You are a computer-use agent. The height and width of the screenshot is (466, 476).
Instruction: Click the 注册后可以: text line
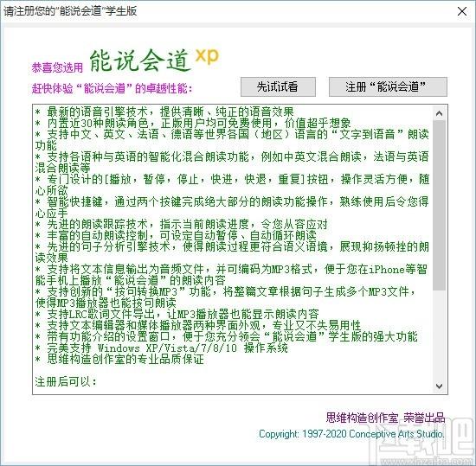point(66,382)
